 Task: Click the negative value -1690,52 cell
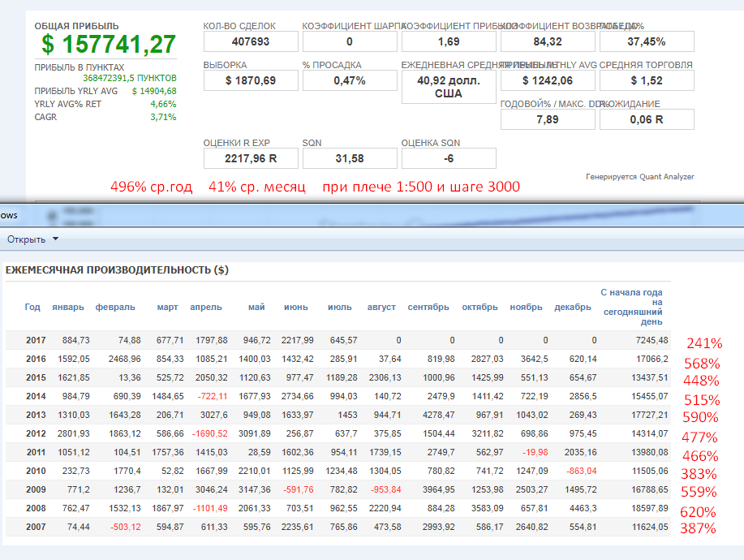(209, 433)
